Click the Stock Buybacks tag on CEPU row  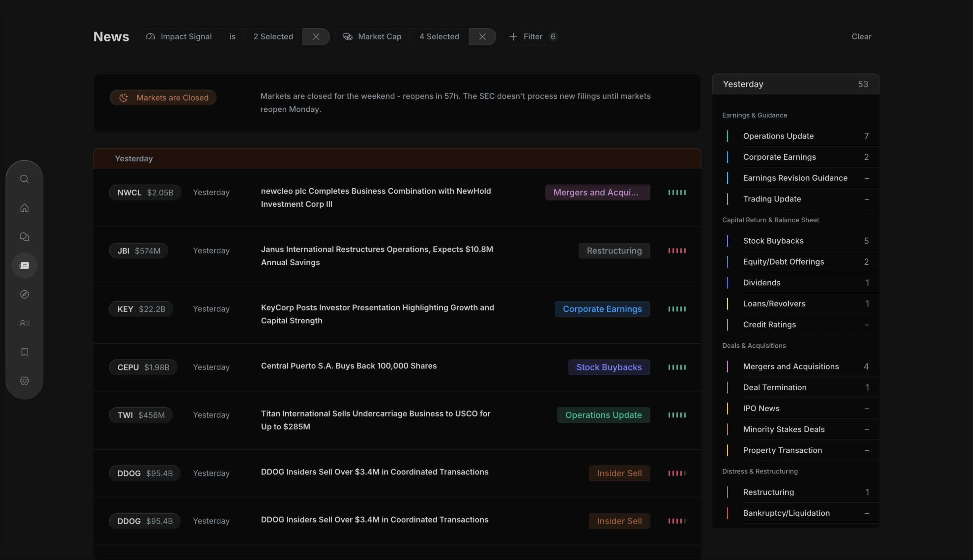click(x=609, y=367)
